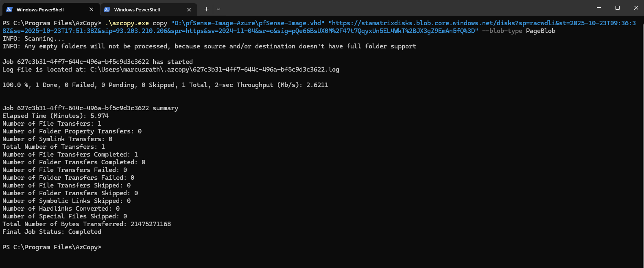Minimize the terminal window
Image resolution: width=644 pixels, height=268 pixels.
pos(599,8)
